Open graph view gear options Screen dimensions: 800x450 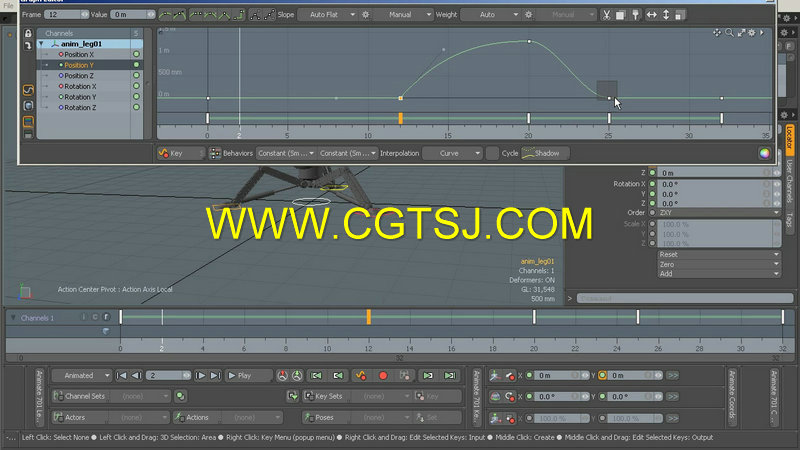click(752, 33)
